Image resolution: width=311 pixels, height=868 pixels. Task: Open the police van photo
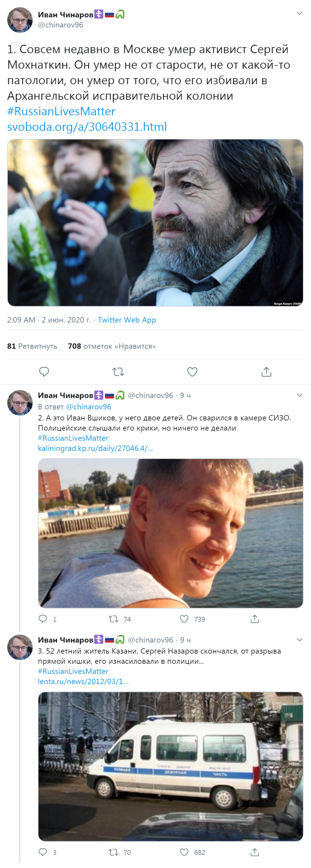coord(170,767)
